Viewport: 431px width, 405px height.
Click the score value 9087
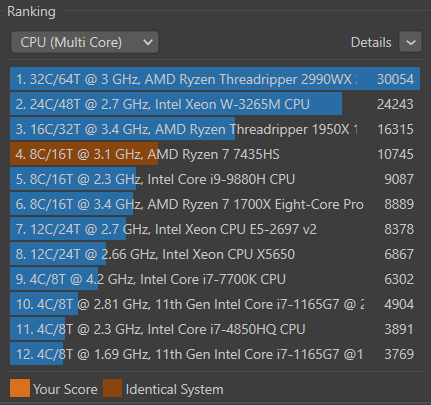(x=399, y=179)
